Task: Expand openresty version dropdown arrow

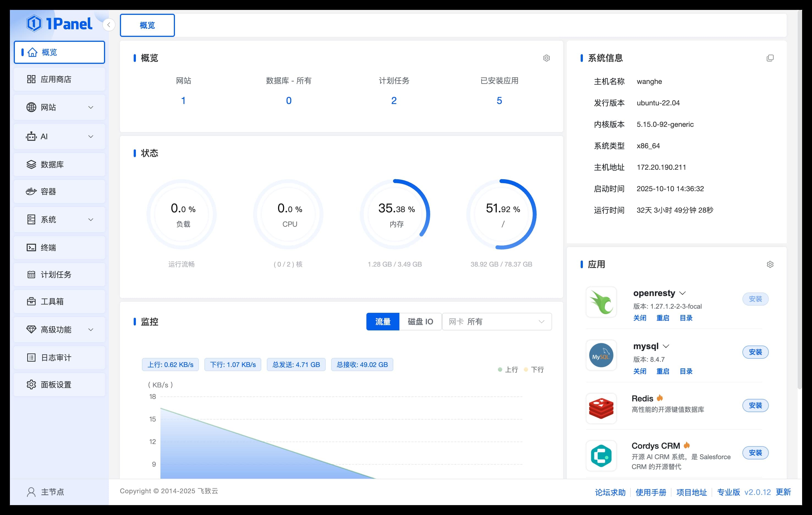Action: click(x=682, y=294)
